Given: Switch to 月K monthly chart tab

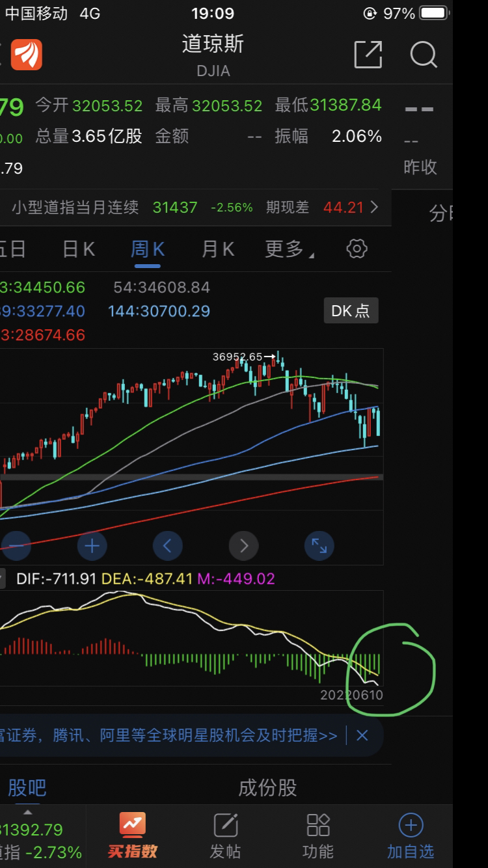Looking at the screenshot, I should (217, 249).
